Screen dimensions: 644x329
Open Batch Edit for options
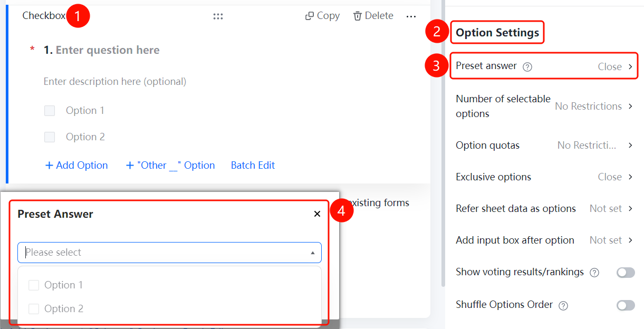point(253,165)
